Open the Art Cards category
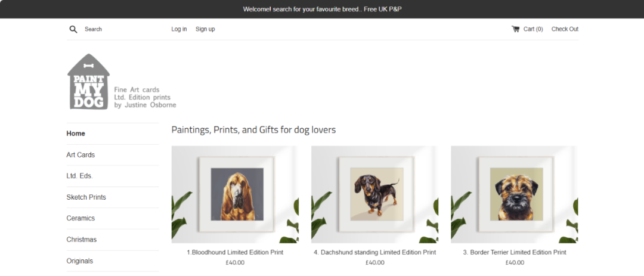644x276 pixels. (x=80, y=155)
